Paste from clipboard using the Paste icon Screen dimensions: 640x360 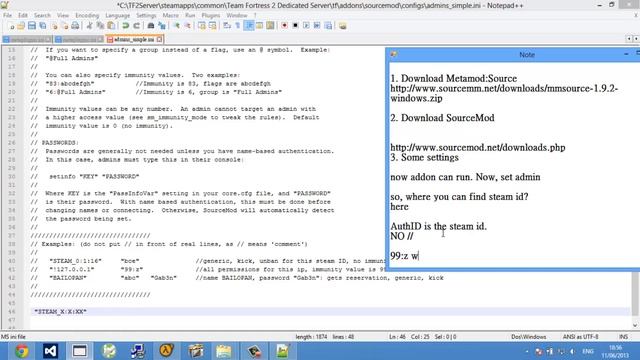(x=111, y=26)
